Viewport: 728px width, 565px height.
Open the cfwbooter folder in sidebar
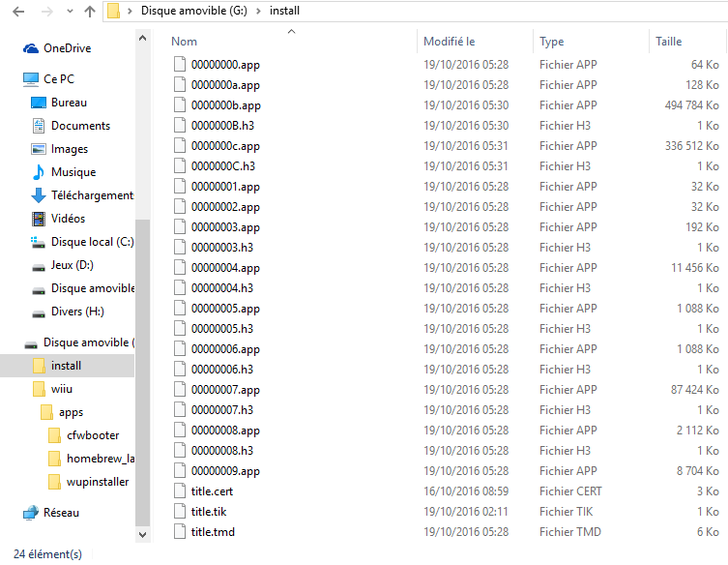pyautogui.click(x=93, y=435)
